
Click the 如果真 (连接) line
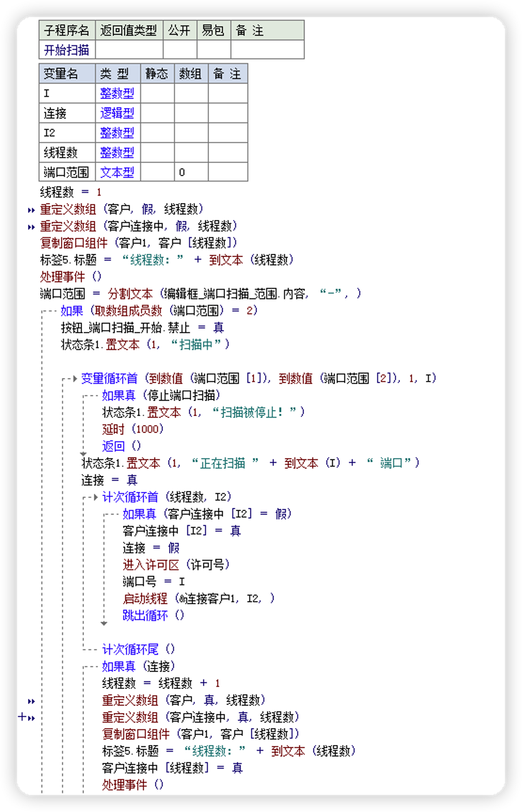tap(138, 666)
